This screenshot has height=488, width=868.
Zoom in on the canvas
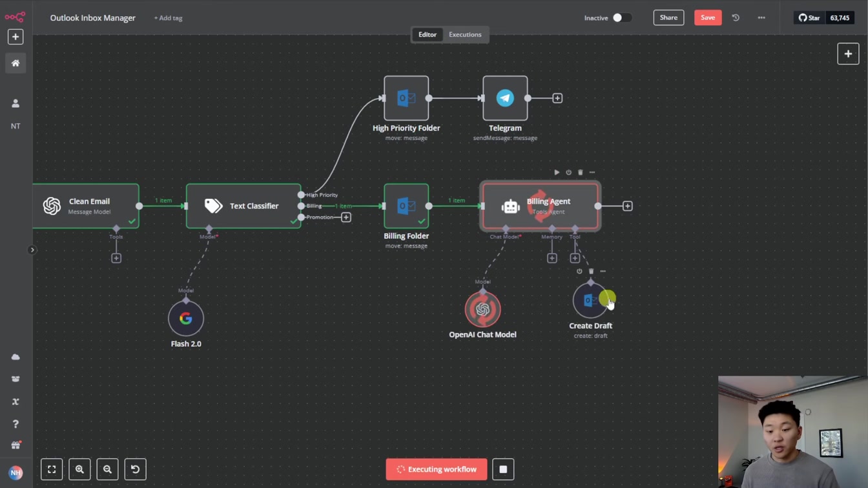[x=79, y=469]
